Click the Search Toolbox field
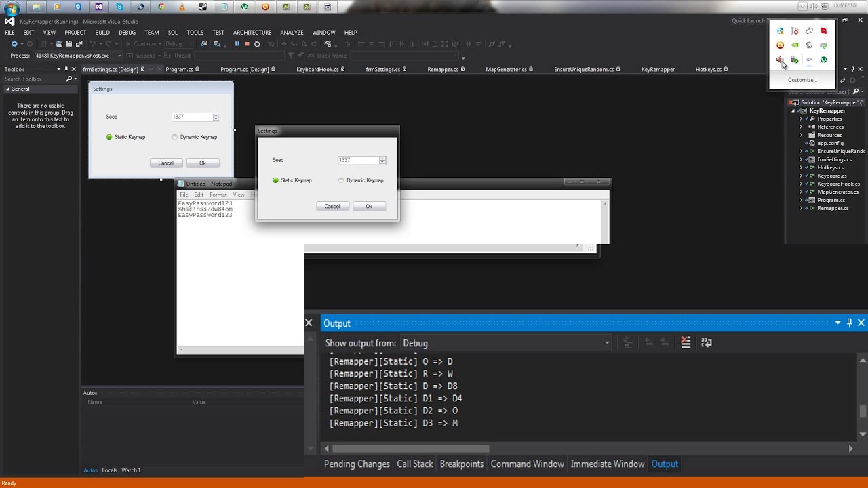 34,79
